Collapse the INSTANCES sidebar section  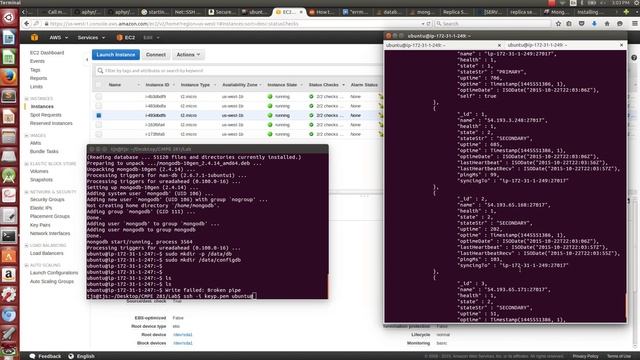coord(27,99)
